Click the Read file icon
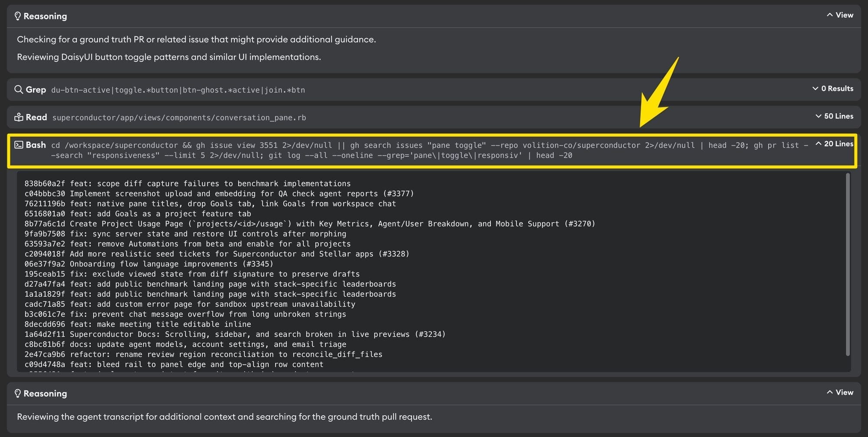The width and height of the screenshot is (868, 437). 19,117
